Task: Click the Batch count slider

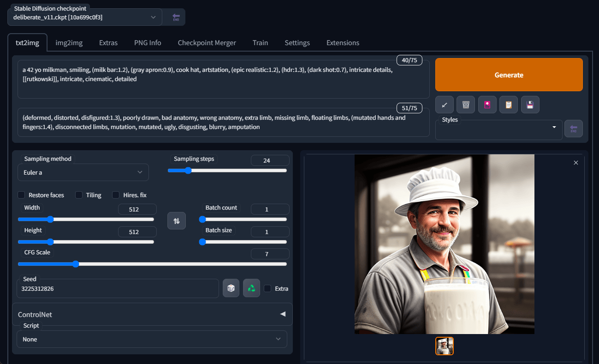Action: [243, 219]
